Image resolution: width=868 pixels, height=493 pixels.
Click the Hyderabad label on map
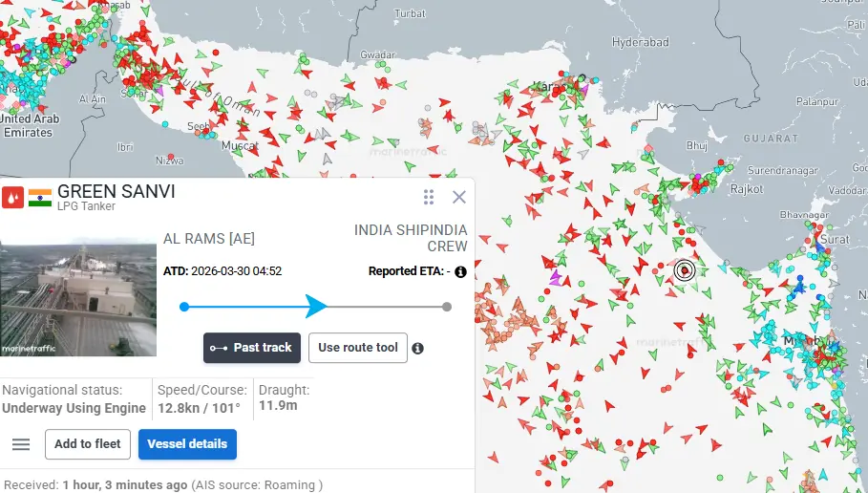point(640,42)
